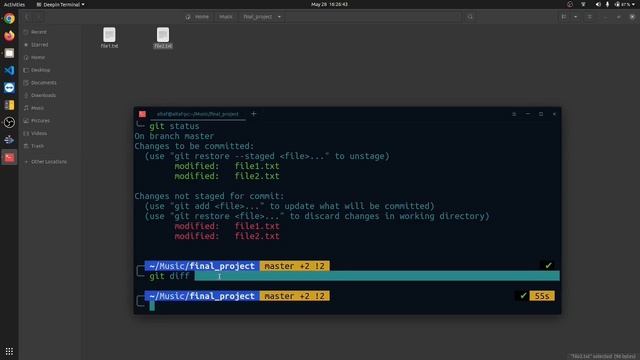Go back in the Files window
Viewport: 640px width, 360px height.
[28, 17]
